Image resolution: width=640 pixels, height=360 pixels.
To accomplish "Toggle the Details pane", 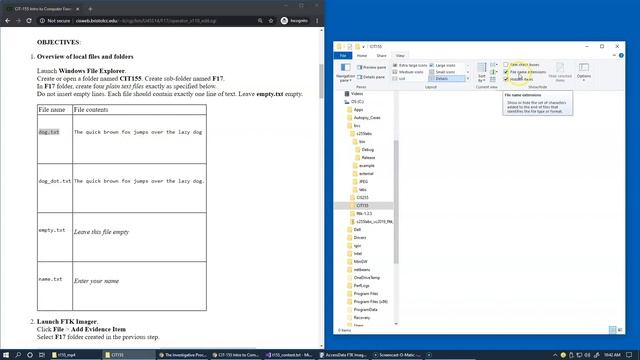I will [x=371, y=77].
